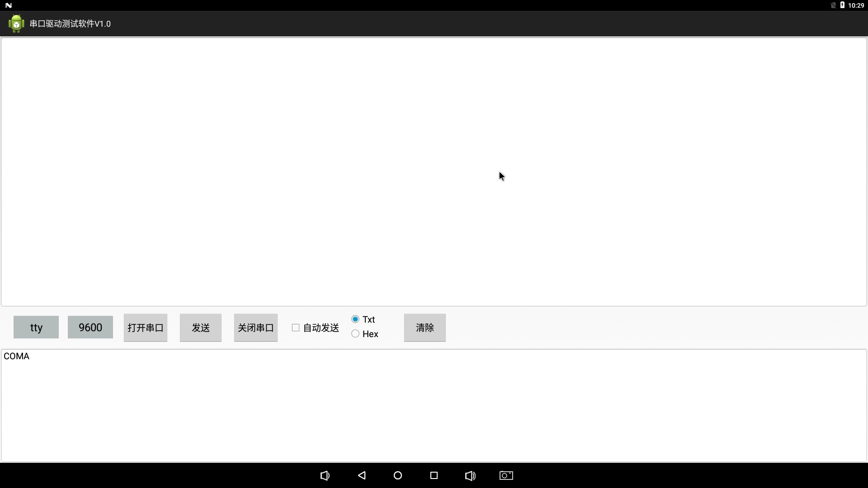Open the 9600 baud rate selector
The height and width of the screenshot is (488, 868).
click(x=90, y=327)
